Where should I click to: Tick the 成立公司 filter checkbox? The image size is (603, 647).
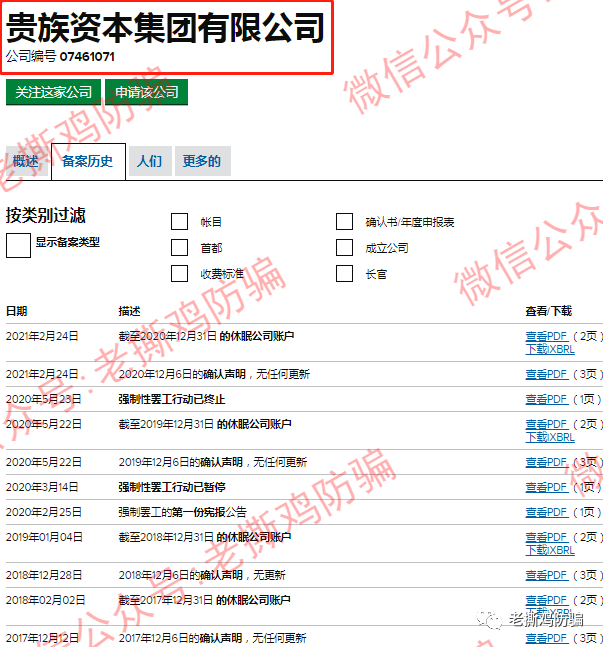[x=345, y=248]
